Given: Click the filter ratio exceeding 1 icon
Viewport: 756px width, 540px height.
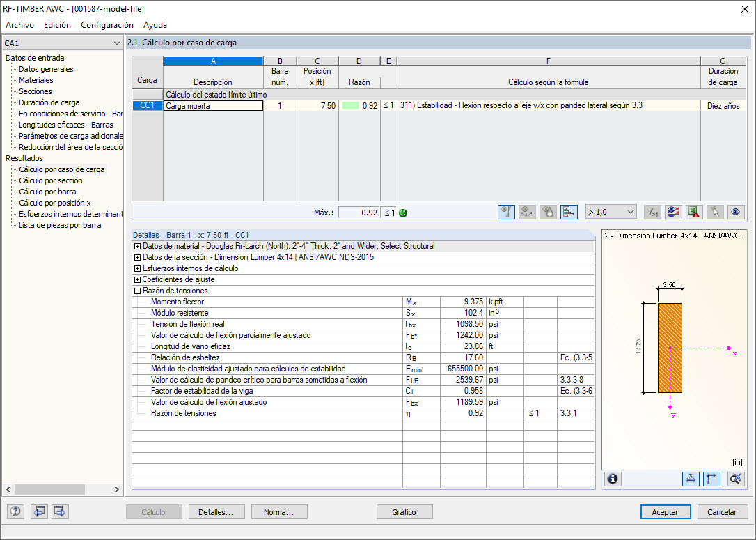Looking at the screenshot, I should pyautogui.click(x=653, y=212).
